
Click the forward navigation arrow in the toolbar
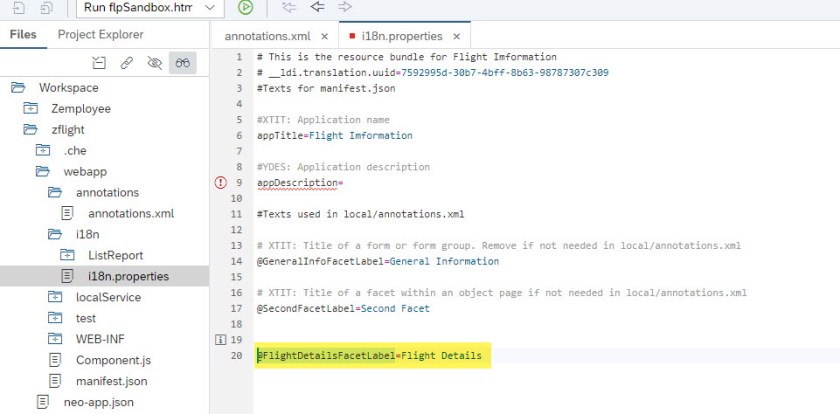pyautogui.click(x=346, y=6)
